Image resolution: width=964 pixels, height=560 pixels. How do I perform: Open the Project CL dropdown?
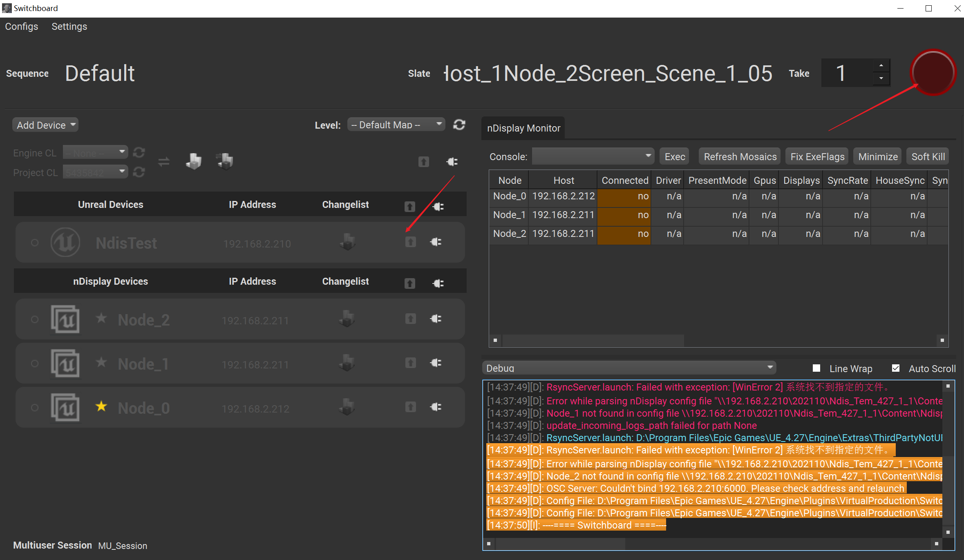pyautogui.click(x=96, y=172)
